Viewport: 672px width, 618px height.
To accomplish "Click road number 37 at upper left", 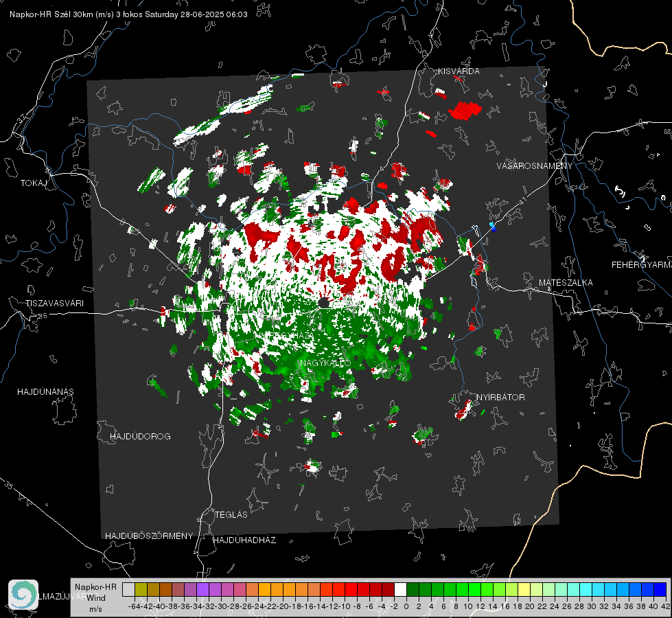I will point(22,118).
